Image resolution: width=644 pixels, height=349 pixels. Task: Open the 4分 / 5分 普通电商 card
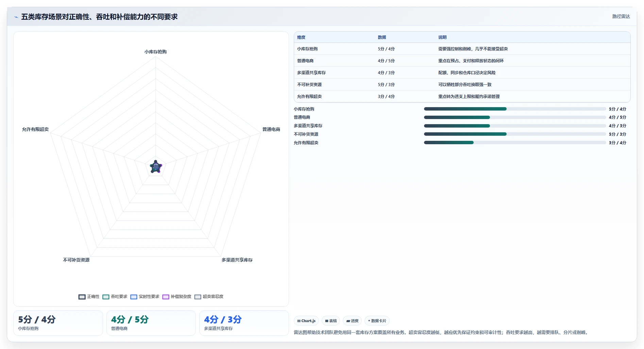click(x=151, y=323)
